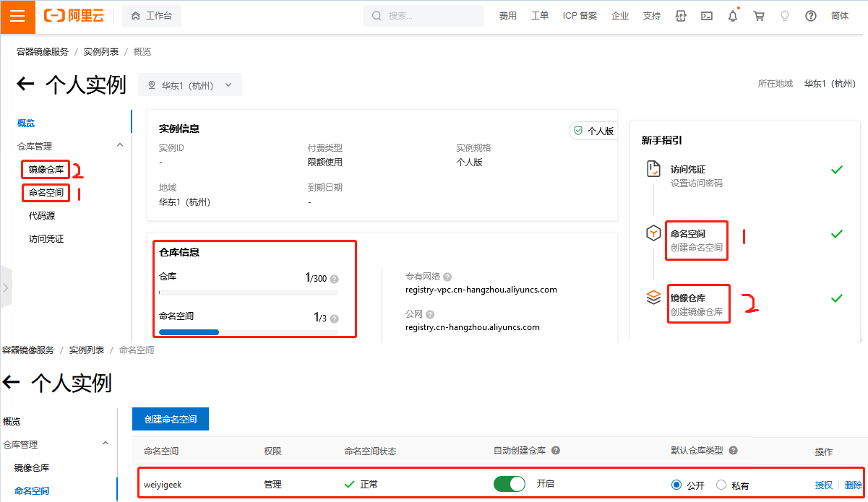This screenshot has height=502, width=868.
Task: Click help icon beside 默认仓库类型 header
Action: [x=733, y=450]
